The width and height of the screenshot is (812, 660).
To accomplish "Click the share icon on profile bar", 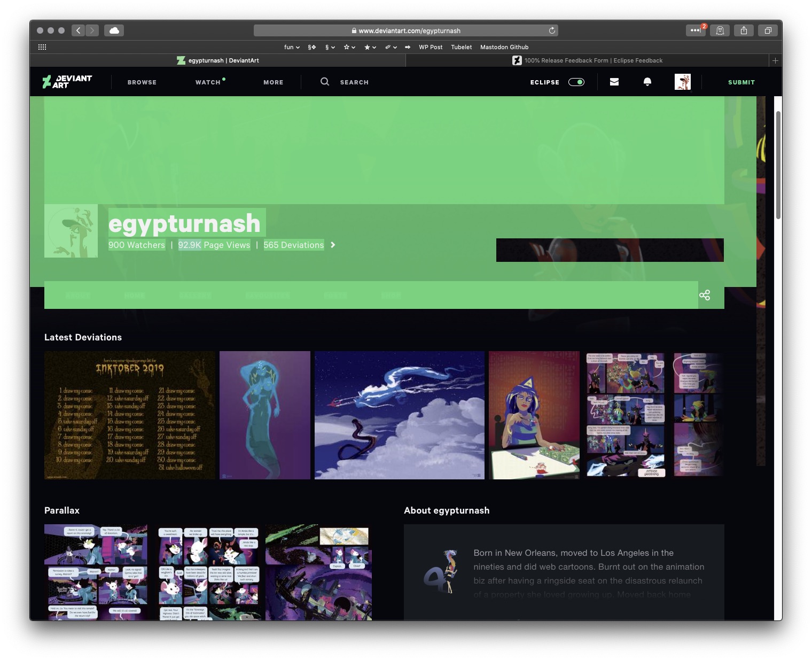I will click(705, 295).
